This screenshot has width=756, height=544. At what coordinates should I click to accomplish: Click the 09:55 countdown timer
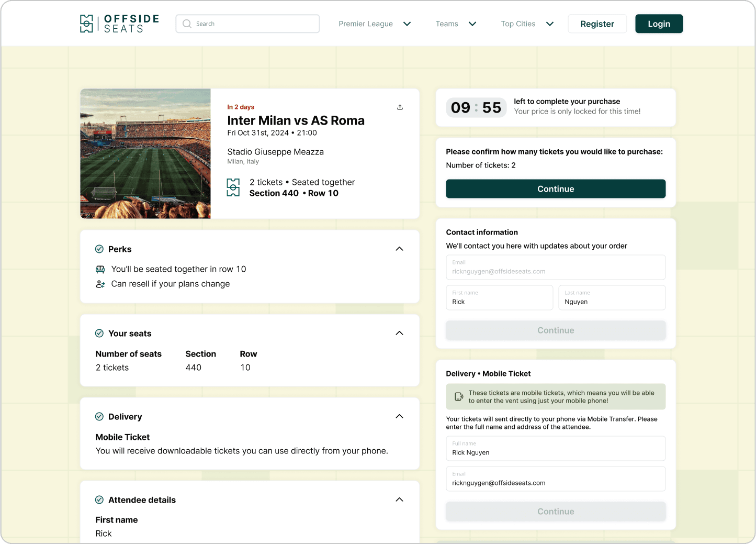pos(476,107)
